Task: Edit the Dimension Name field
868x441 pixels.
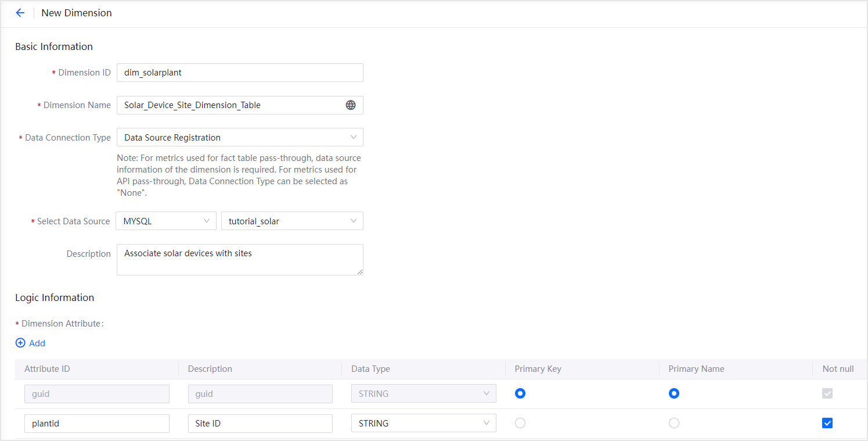Action: click(x=240, y=105)
